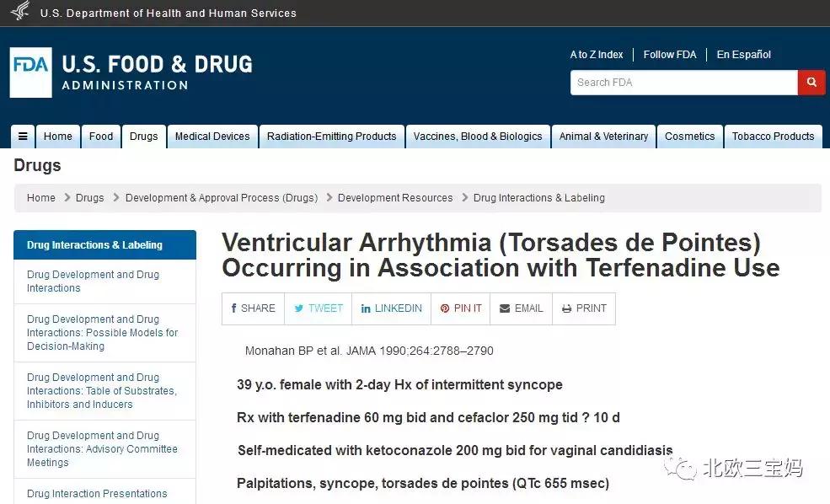Screen dimensions: 830x504
Task: Click the A to Z Index link
Action: [597, 55]
